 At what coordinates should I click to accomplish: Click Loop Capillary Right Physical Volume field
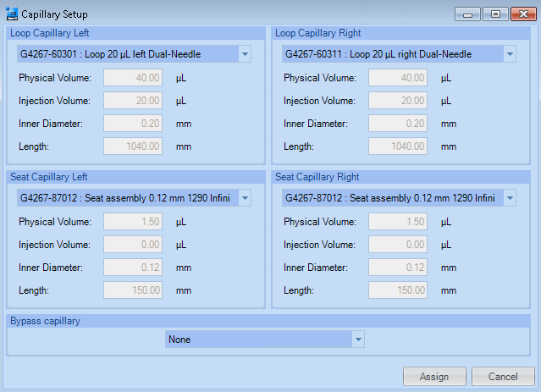pos(398,78)
